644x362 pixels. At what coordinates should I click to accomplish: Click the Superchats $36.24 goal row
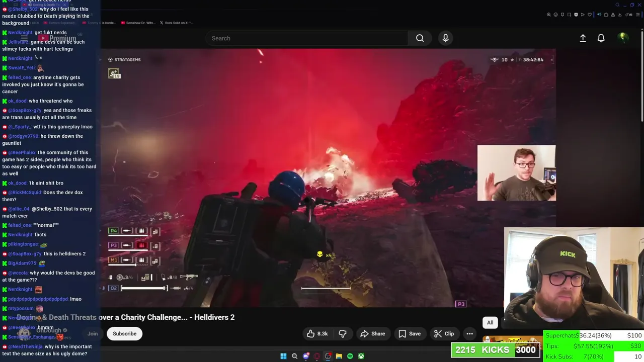pyautogui.click(x=594, y=335)
